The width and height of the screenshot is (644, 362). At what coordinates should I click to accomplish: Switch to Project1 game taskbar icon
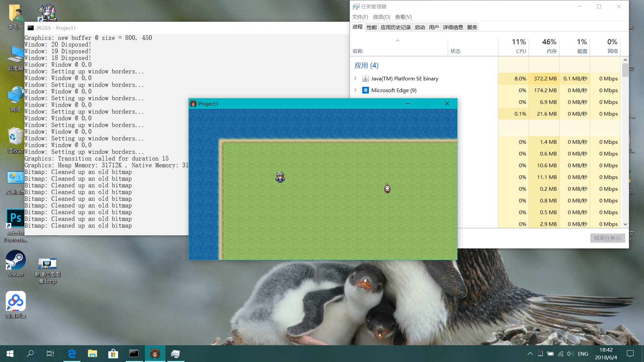pos(155,354)
